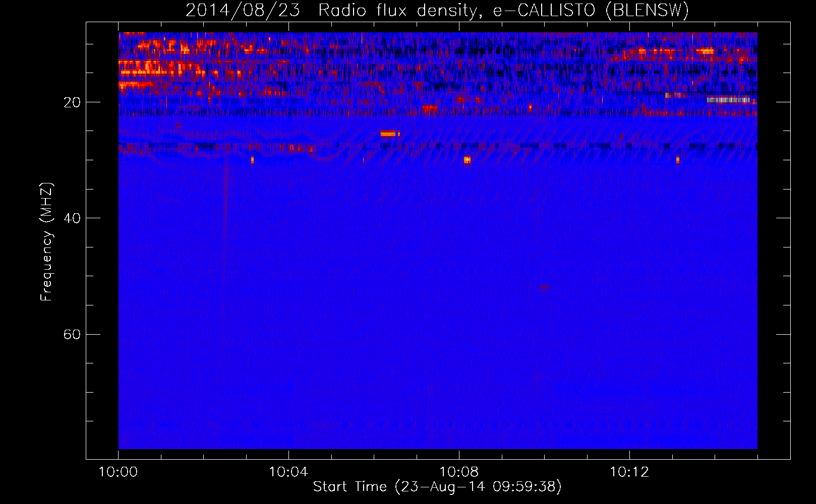Click the 'Frequency (MHZ)' axis label
This screenshot has height=504, width=816.
tap(46, 242)
